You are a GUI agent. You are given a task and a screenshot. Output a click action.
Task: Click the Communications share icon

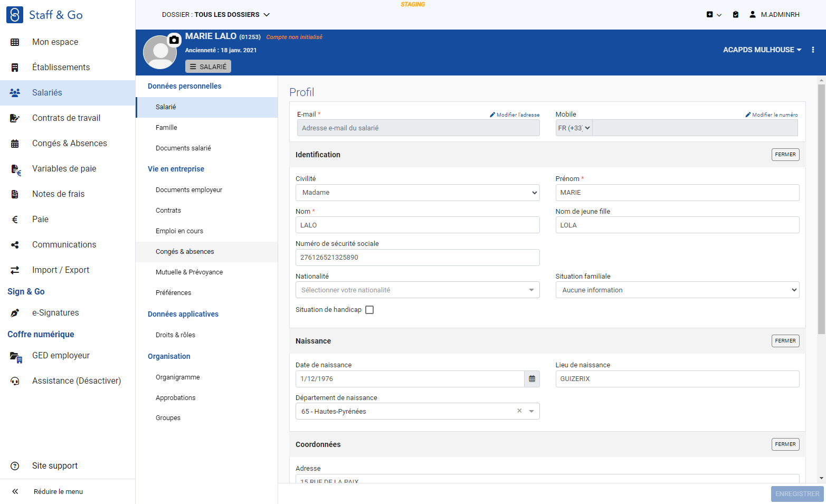click(x=15, y=245)
